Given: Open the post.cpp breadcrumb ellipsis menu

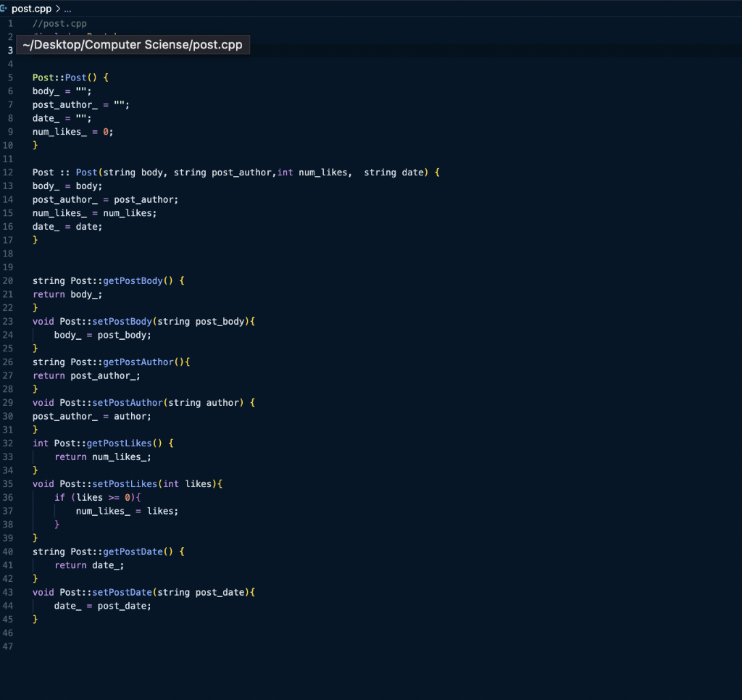Looking at the screenshot, I should pyautogui.click(x=66, y=9).
